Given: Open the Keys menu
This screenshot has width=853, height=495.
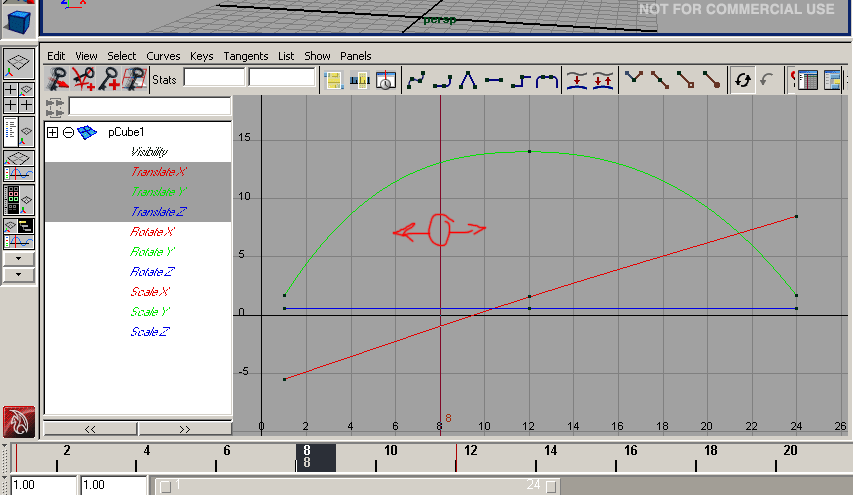Looking at the screenshot, I should 201,56.
